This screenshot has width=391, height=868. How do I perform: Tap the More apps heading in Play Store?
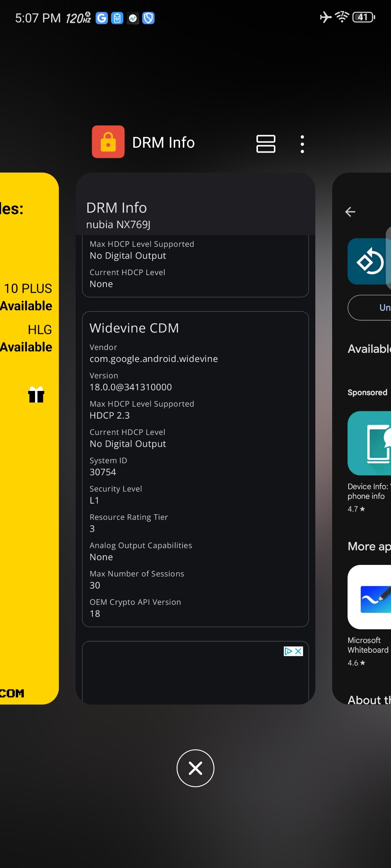click(x=369, y=546)
